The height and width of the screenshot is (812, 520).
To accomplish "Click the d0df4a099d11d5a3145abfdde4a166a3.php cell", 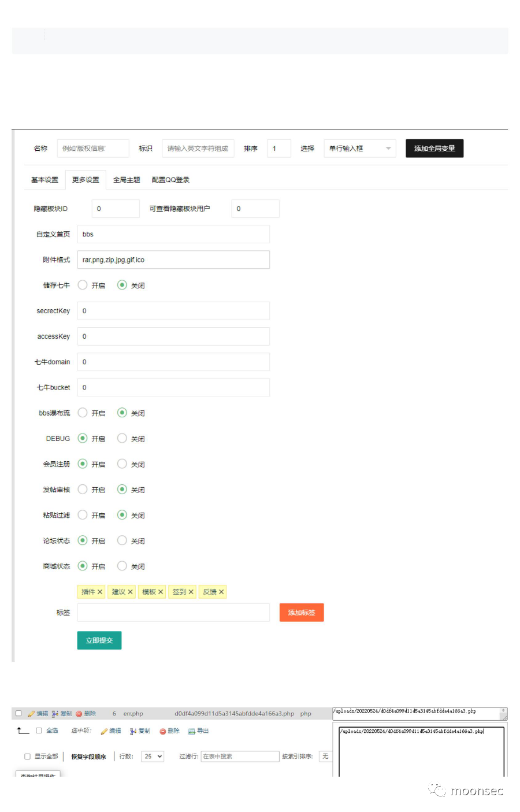I will tap(235, 714).
